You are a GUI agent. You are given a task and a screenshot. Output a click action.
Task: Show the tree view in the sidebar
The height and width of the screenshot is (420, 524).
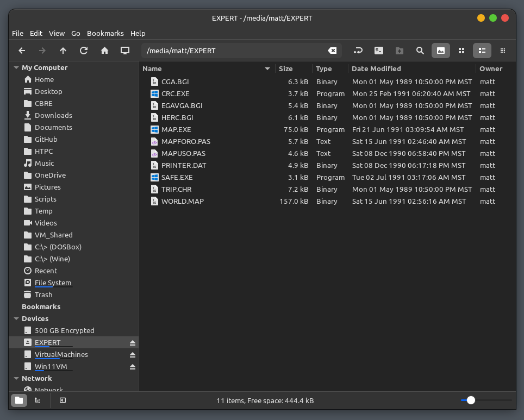[x=38, y=400]
